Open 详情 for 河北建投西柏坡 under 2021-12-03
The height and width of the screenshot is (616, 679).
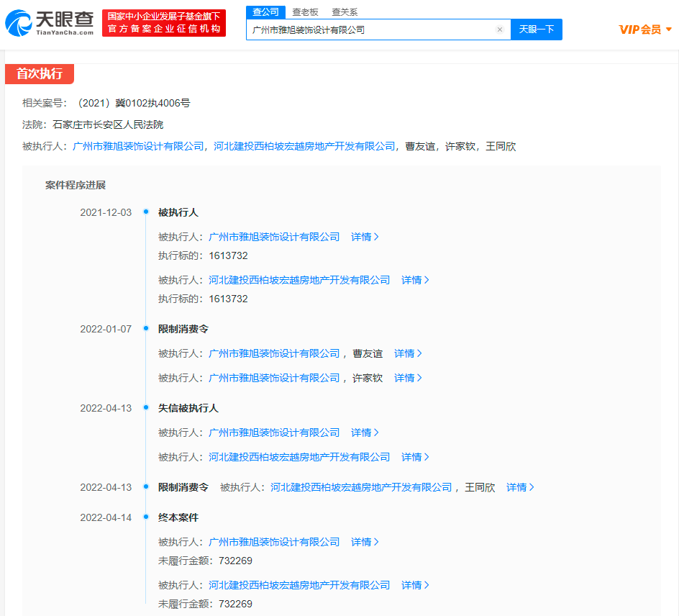(415, 280)
